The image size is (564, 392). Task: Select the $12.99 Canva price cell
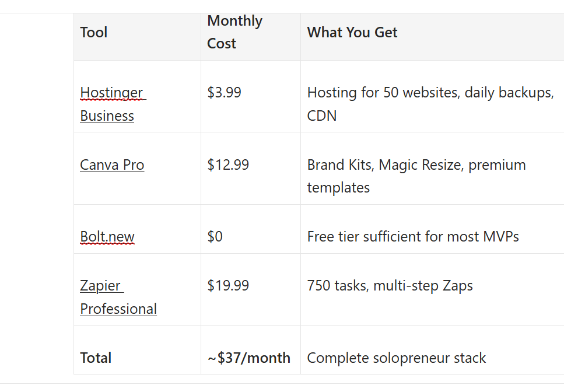coord(228,165)
